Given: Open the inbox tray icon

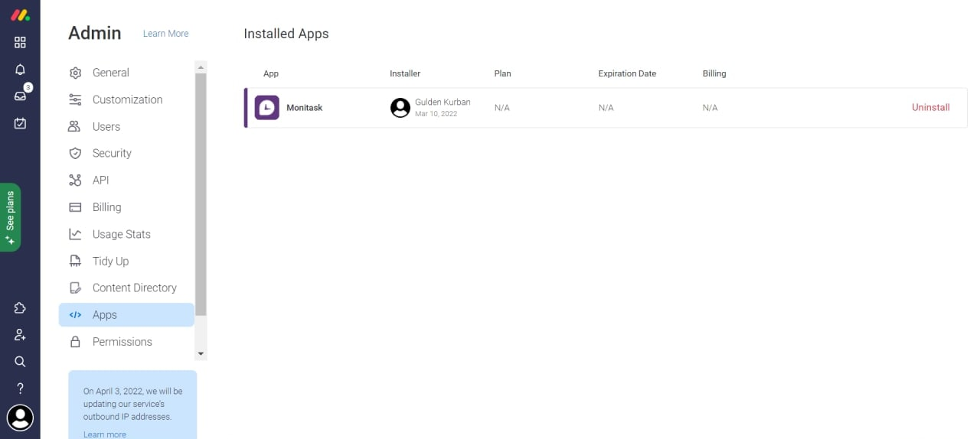Looking at the screenshot, I should [20, 96].
